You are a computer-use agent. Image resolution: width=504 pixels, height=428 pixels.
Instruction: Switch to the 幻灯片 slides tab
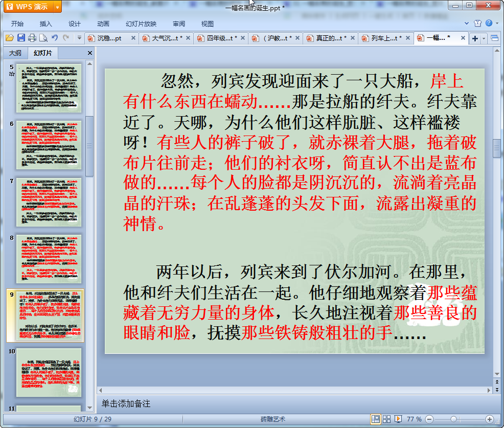point(43,53)
